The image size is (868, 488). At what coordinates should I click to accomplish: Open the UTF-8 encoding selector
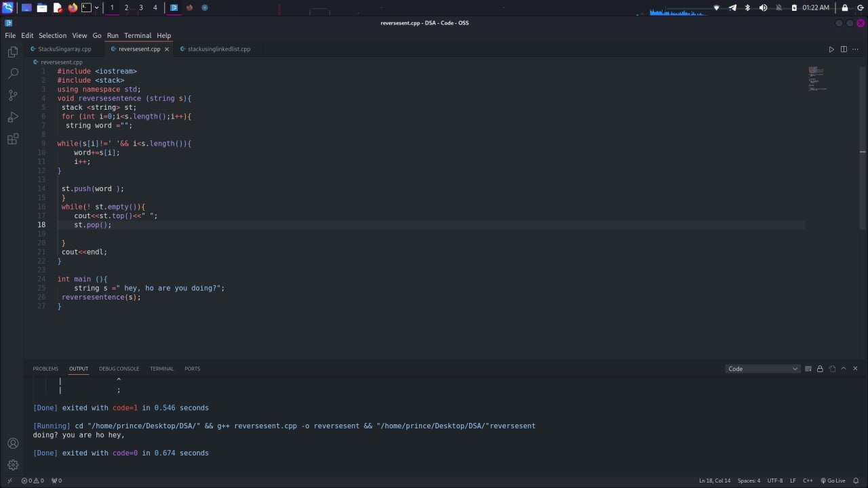775,481
